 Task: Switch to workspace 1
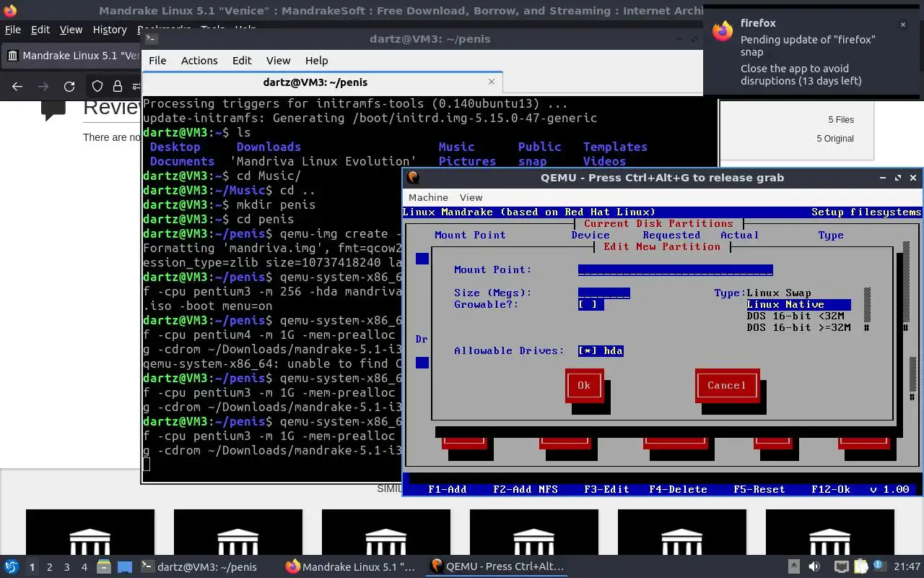[32, 567]
